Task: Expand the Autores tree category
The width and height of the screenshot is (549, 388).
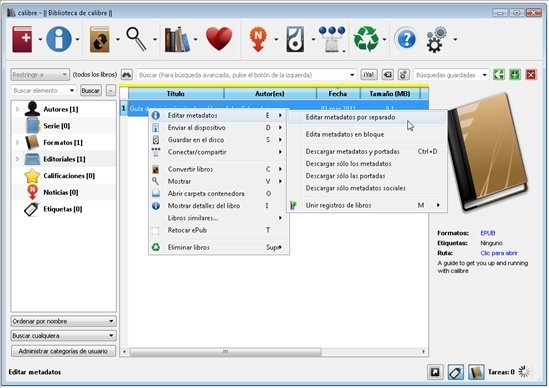Action: [x=18, y=109]
